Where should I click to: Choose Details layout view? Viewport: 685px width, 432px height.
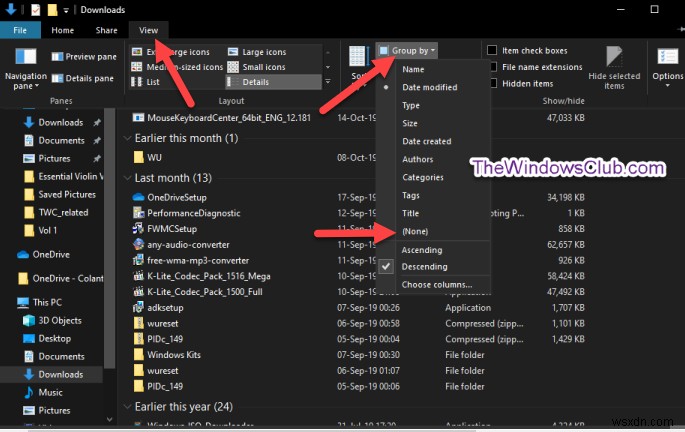click(x=273, y=82)
